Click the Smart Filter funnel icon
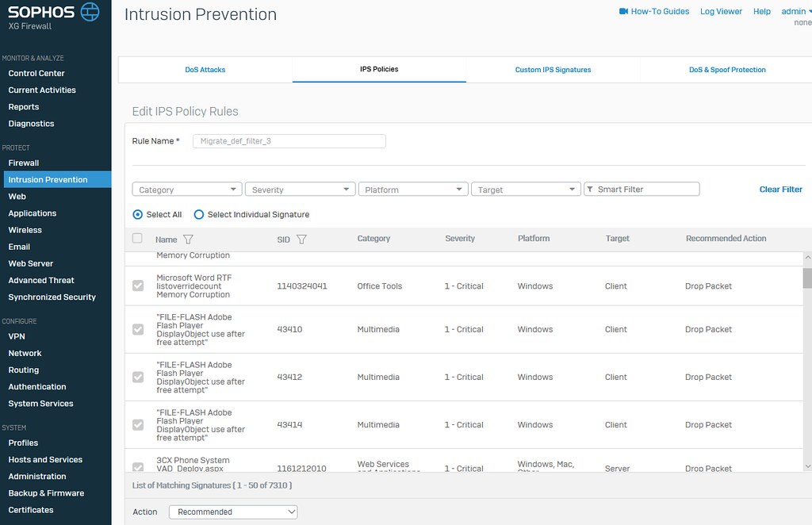Screen dimensions: 812x525 click(590, 190)
